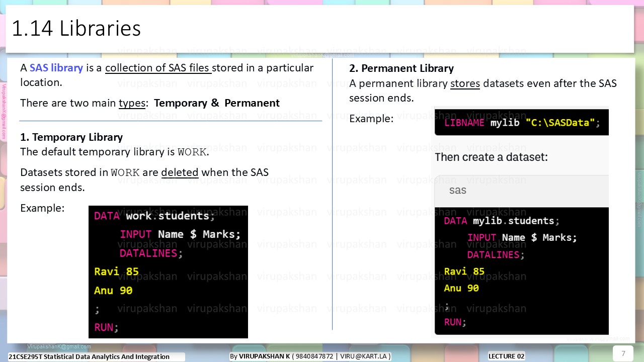This screenshot has width=644, height=362.
Task: Click the underlined "collection of SAS files" phrase
Action: pos(158,68)
